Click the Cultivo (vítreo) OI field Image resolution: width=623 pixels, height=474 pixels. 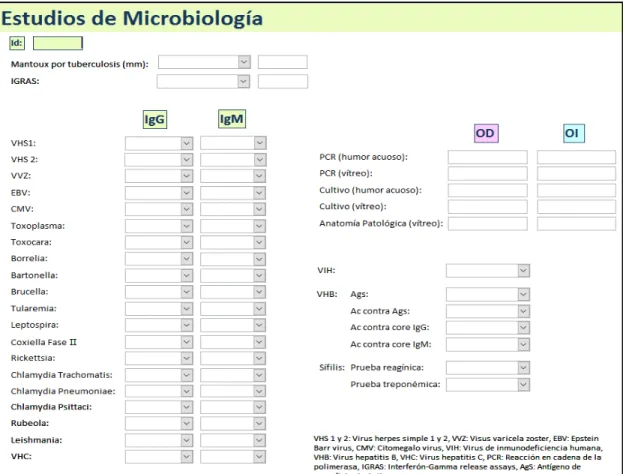[x=577, y=207]
